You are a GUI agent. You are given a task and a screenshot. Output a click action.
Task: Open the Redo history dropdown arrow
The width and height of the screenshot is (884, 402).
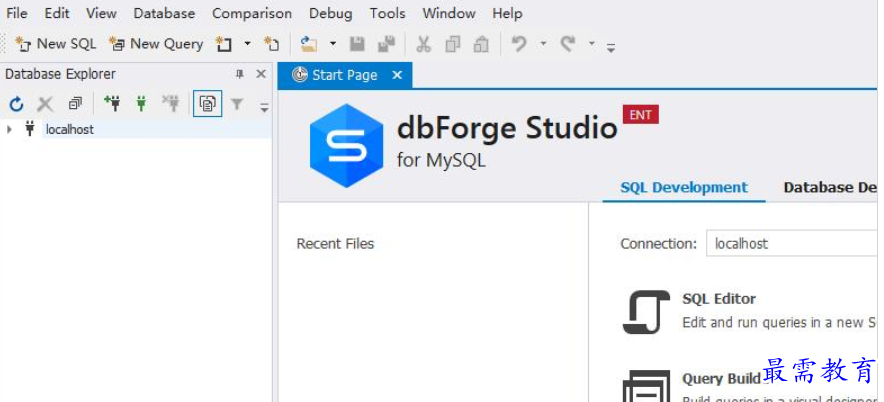(591, 43)
